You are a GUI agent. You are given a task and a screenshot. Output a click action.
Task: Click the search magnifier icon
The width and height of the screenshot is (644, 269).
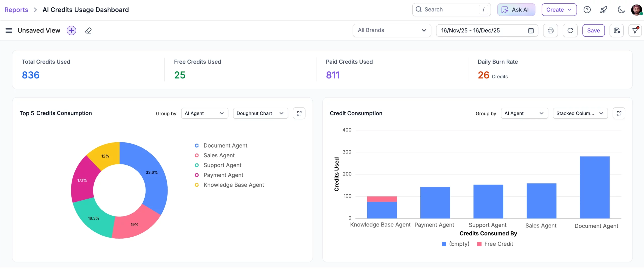tap(419, 9)
